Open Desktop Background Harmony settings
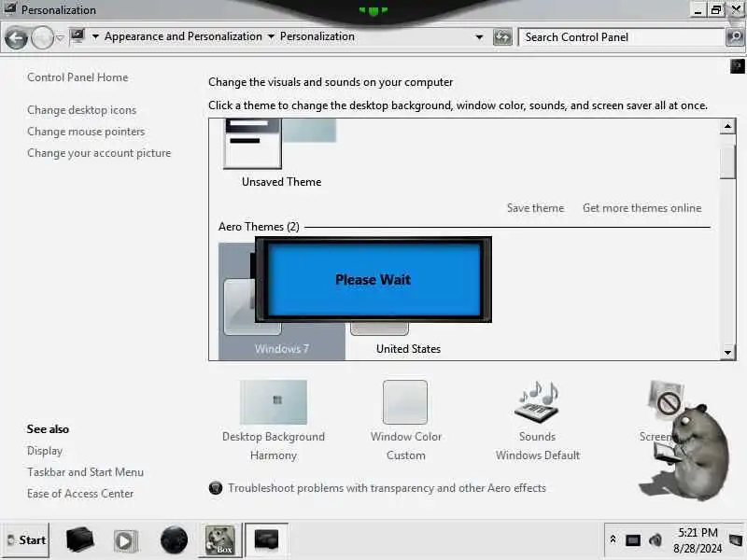 274,421
